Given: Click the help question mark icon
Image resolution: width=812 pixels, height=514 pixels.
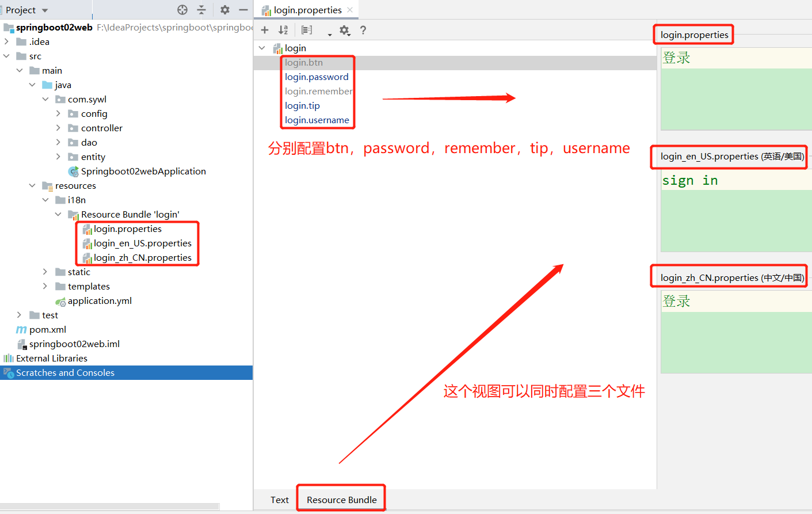Looking at the screenshot, I should click(363, 30).
